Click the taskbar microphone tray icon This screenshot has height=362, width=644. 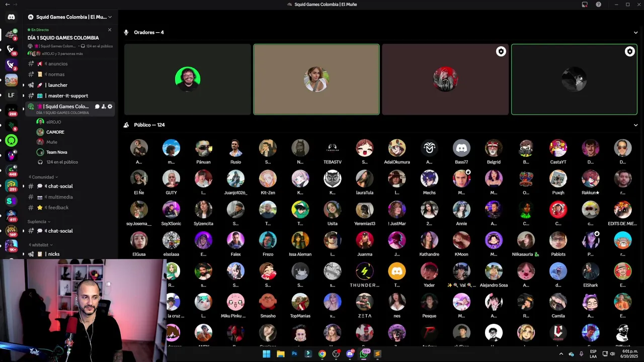(x=581, y=354)
